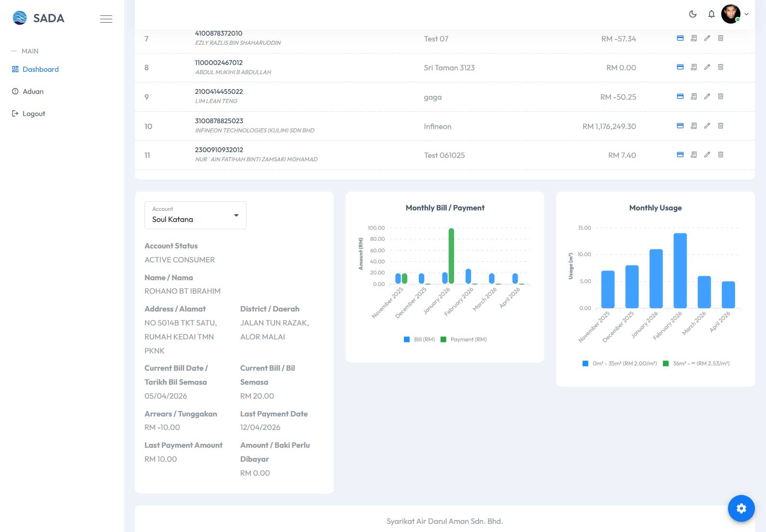Toggle dark mode moon icon
The image size is (766, 532).
click(x=693, y=14)
